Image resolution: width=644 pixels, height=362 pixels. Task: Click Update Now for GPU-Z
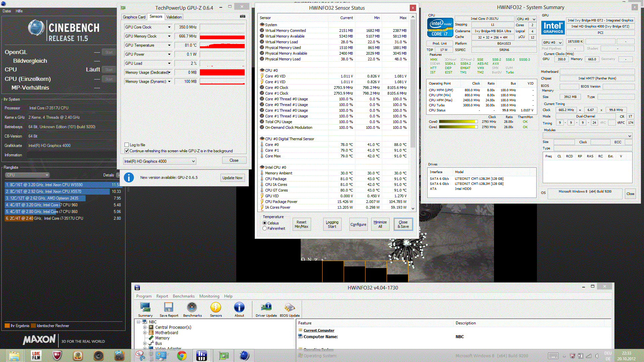(x=232, y=178)
